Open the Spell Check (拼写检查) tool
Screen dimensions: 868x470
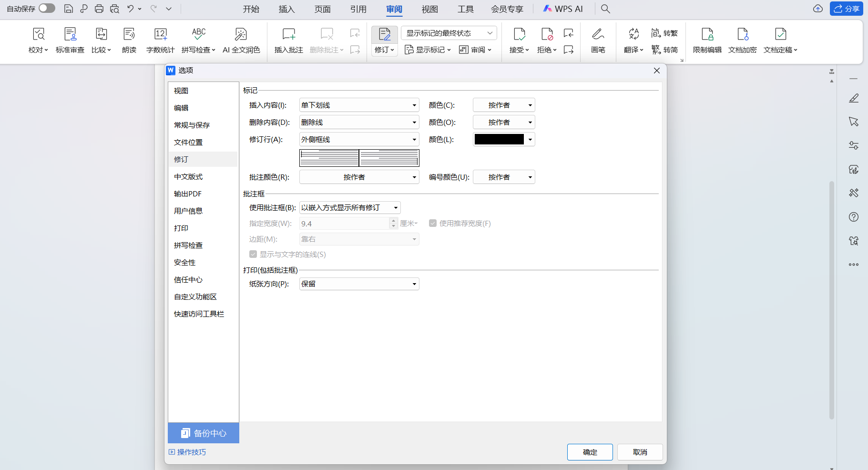pyautogui.click(x=198, y=34)
